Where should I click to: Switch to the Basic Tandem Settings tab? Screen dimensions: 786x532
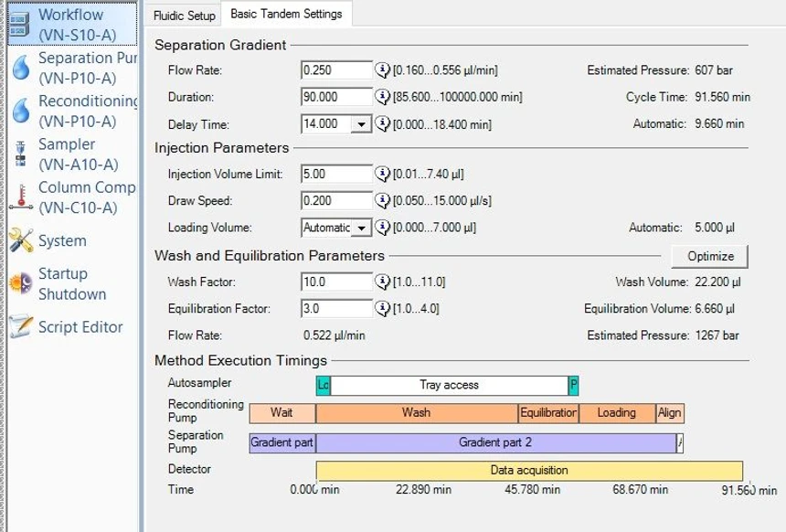285,15
